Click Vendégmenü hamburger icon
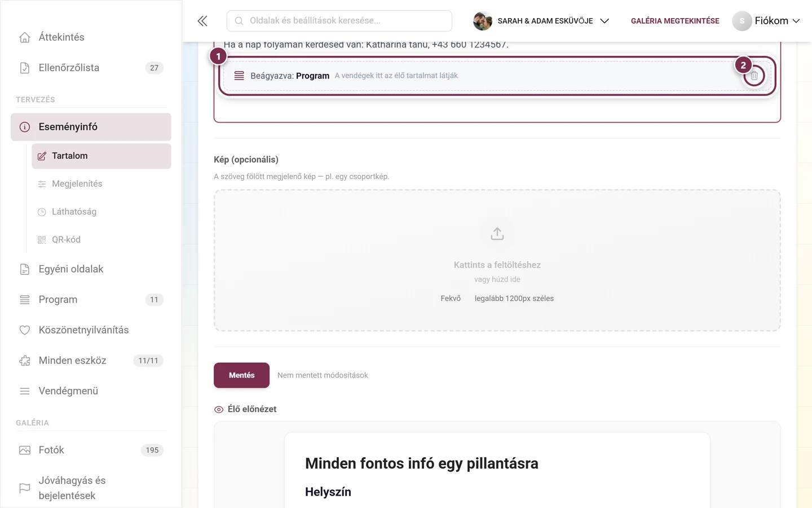The height and width of the screenshot is (508, 812). pos(25,391)
